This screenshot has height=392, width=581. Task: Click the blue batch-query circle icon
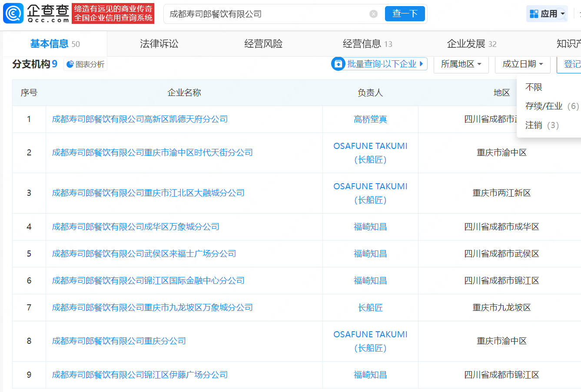pos(338,64)
